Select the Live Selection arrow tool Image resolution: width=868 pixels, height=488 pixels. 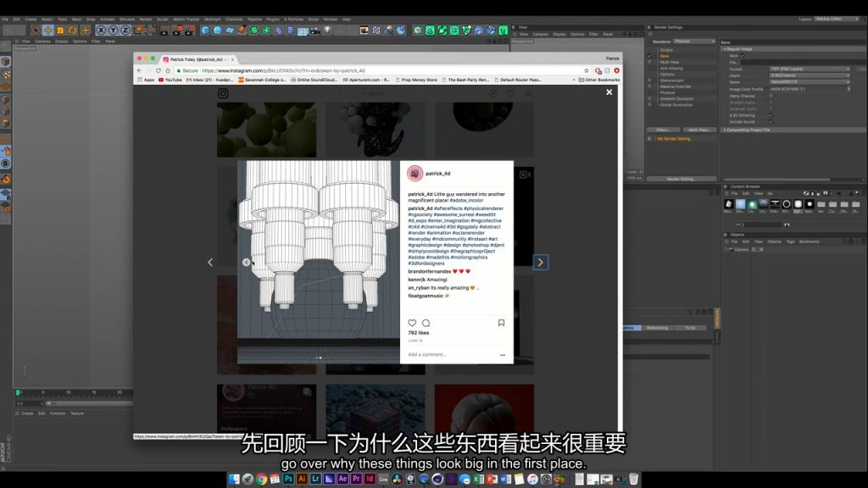(x=36, y=30)
